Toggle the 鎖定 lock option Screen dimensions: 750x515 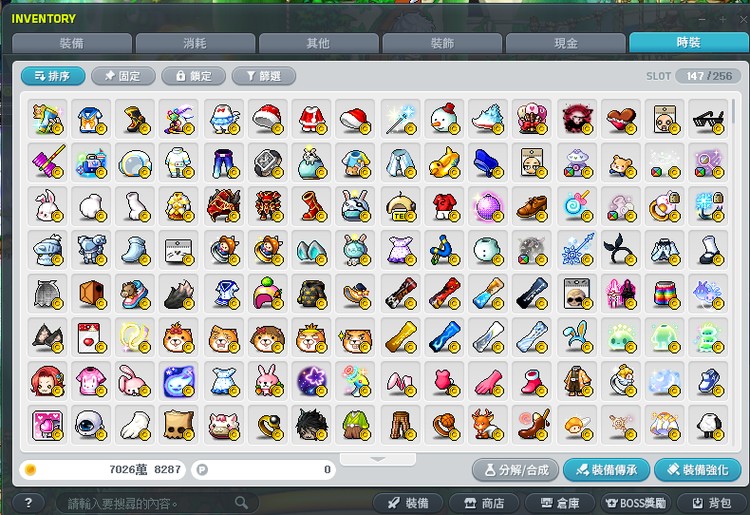tap(193, 76)
